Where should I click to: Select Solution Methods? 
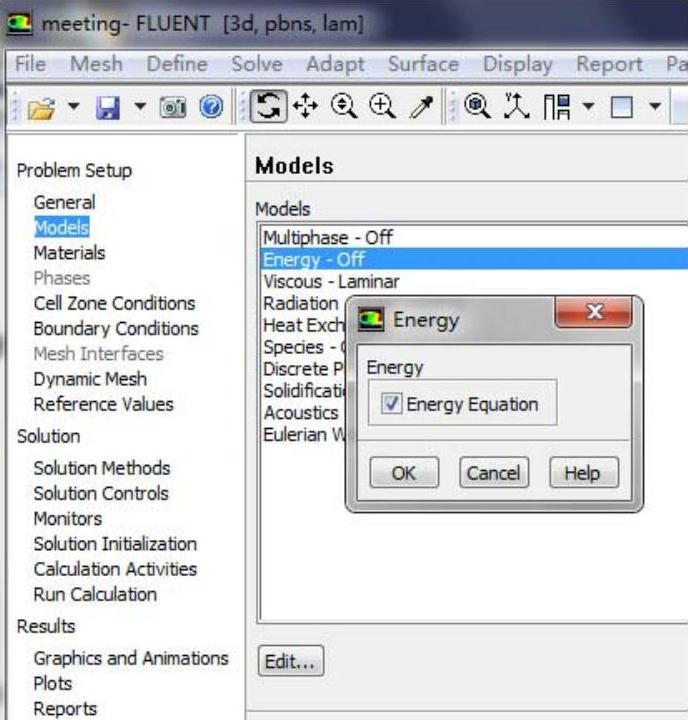tap(102, 468)
